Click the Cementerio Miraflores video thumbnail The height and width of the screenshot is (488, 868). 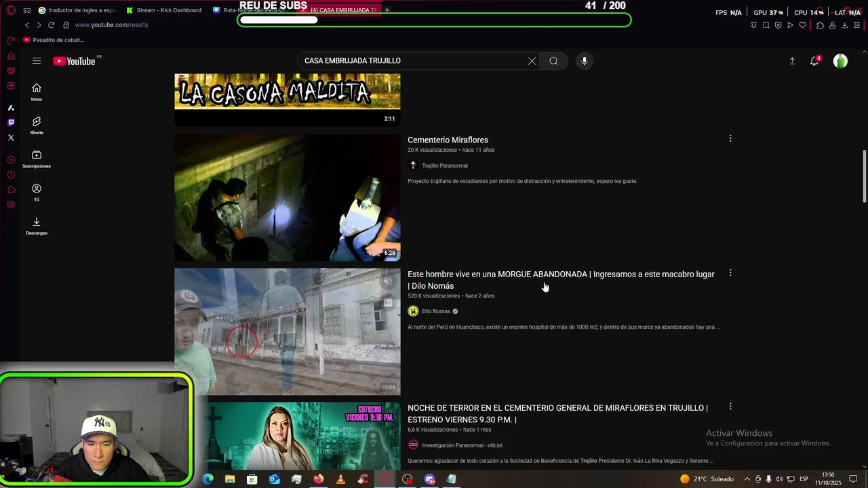[288, 197]
